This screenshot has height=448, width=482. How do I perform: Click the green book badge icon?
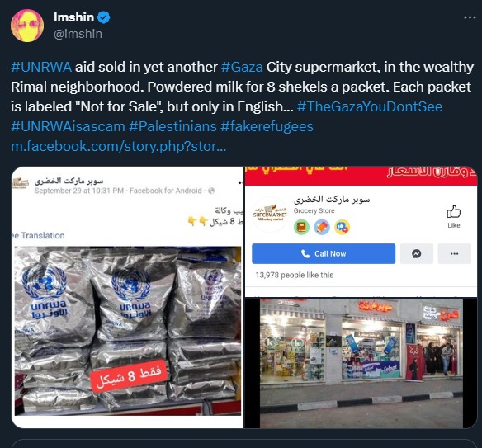pos(301,228)
